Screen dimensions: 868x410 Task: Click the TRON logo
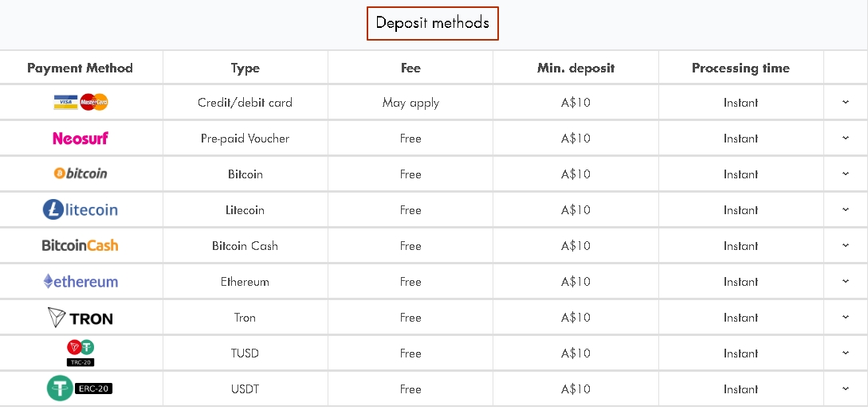click(81, 318)
